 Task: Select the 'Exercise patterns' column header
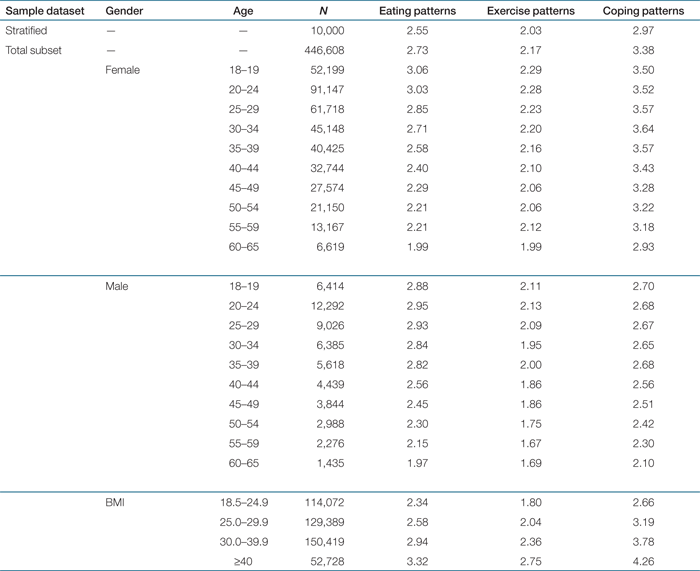(x=531, y=11)
